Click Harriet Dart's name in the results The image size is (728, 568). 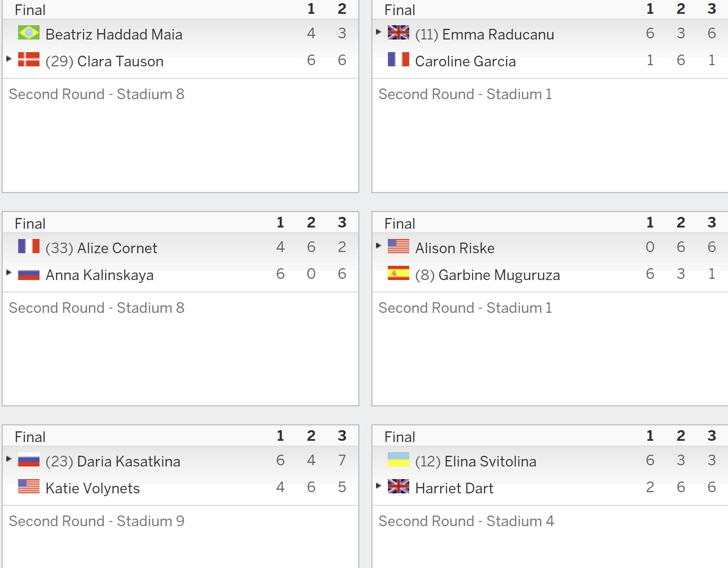tap(454, 488)
